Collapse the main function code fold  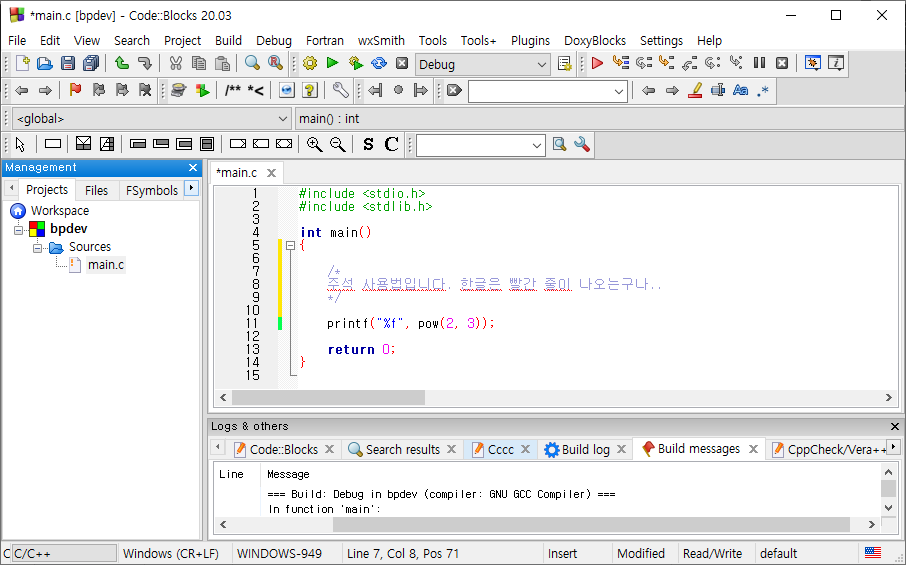pos(290,246)
